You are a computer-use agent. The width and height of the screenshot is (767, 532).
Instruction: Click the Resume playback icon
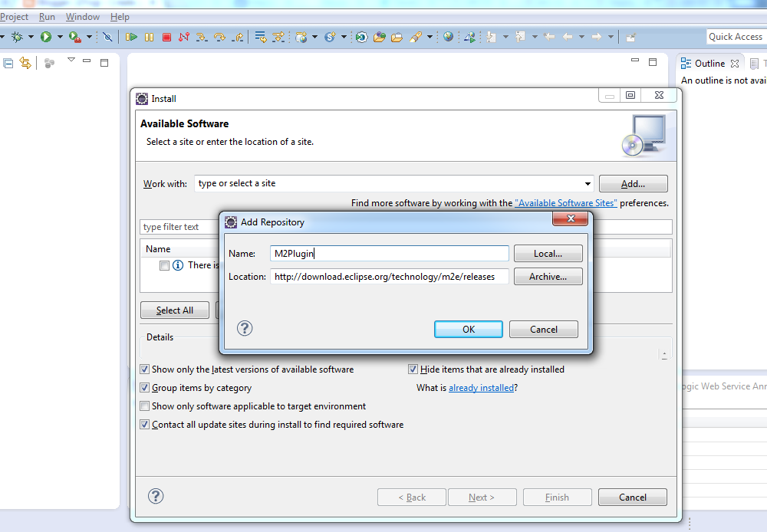130,36
